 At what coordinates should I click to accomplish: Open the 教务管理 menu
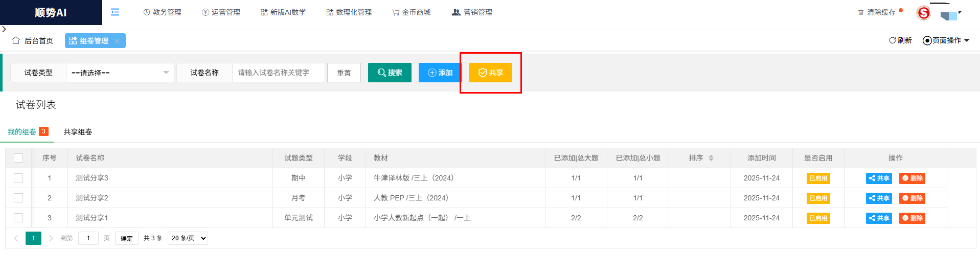(x=162, y=12)
